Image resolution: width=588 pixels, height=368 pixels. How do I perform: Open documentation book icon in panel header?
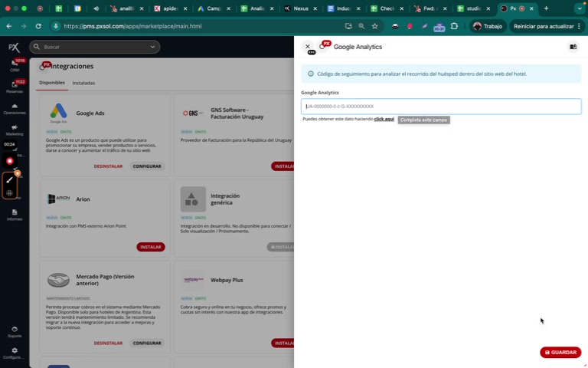click(573, 47)
